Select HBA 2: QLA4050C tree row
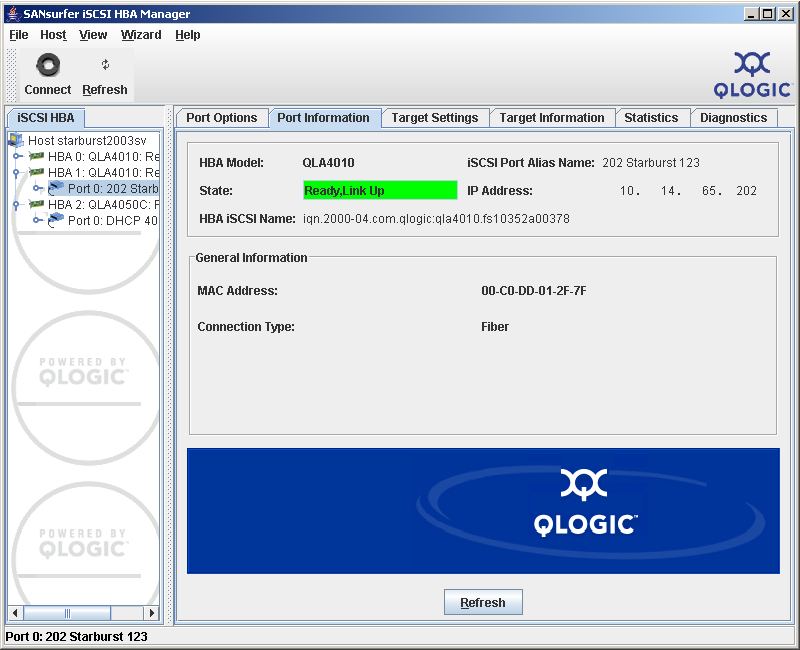This screenshot has height=650, width=800. (x=103, y=204)
